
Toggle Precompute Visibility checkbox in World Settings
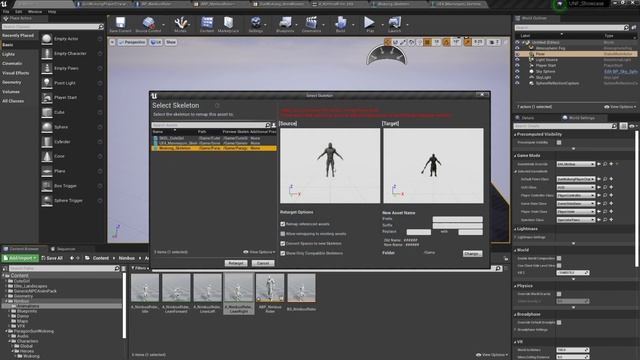(x=559, y=142)
